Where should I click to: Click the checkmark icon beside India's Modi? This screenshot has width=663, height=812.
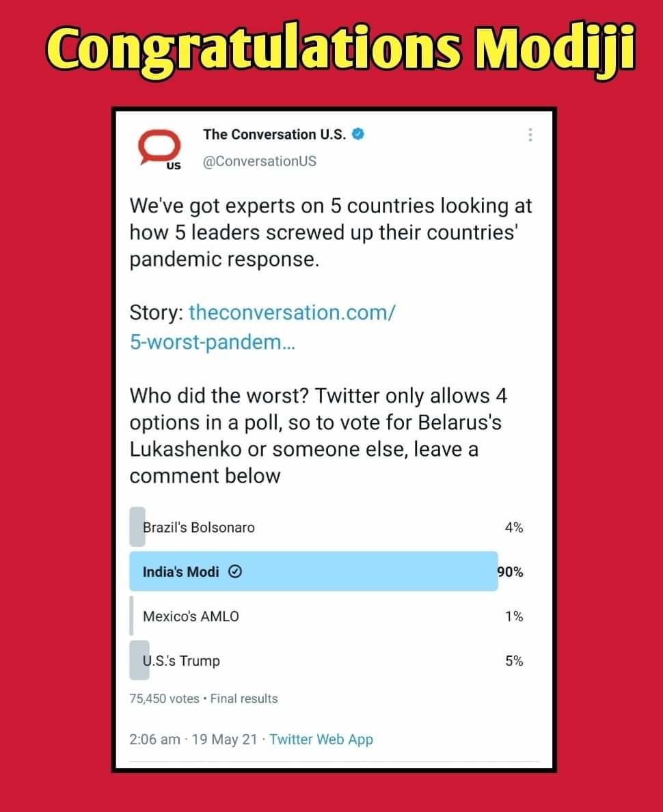point(235,571)
